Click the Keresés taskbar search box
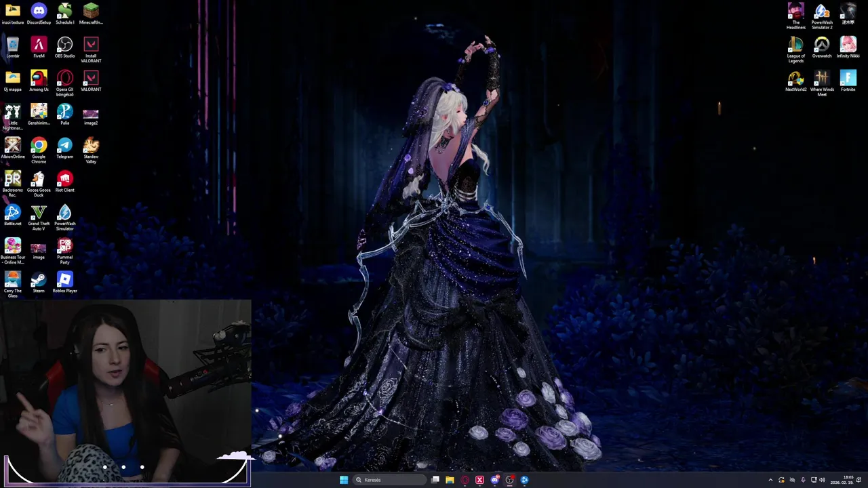The image size is (868, 488). click(391, 480)
